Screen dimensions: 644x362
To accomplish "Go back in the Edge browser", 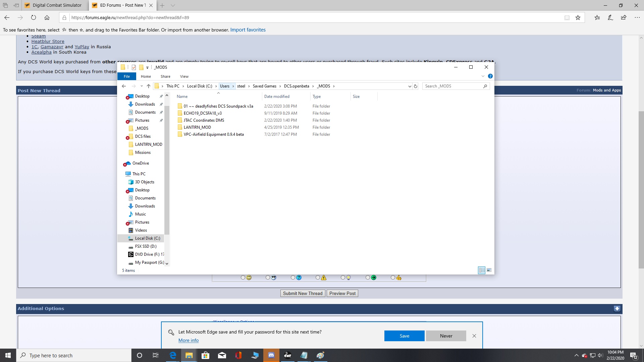I will (7, 17).
